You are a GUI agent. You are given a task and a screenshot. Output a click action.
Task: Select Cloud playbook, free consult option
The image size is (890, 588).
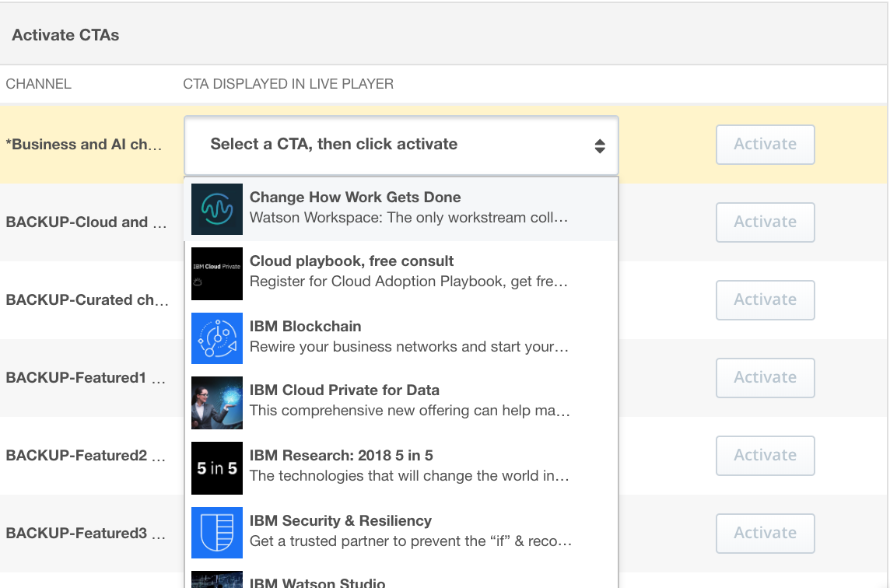pos(401,274)
